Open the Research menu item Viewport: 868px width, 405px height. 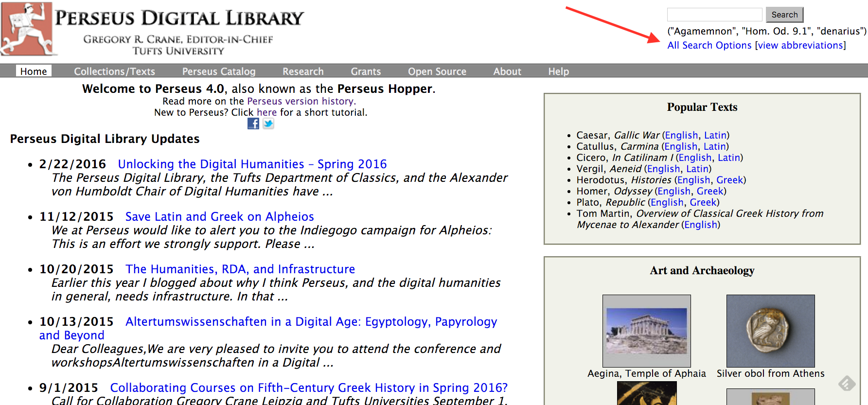(303, 71)
